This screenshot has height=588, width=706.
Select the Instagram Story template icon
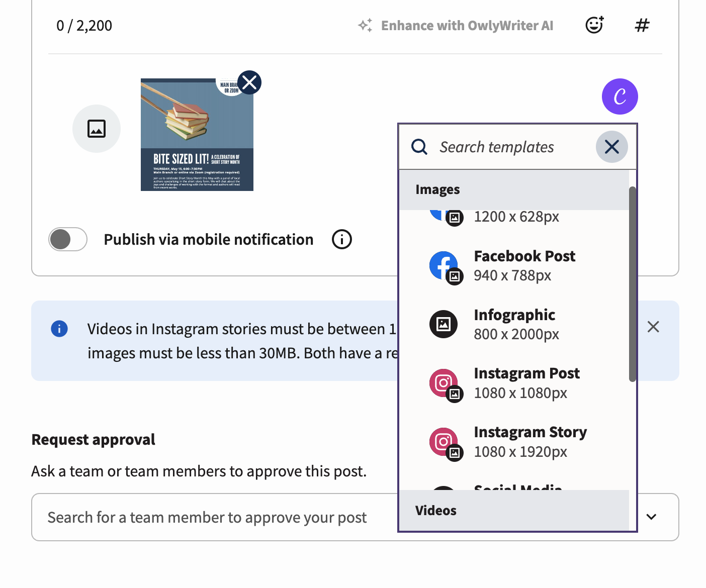tap(444, 442)
